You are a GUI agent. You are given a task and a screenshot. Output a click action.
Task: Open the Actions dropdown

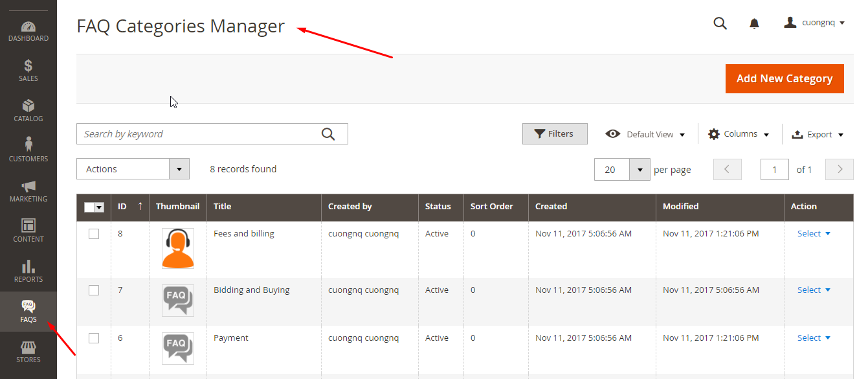133,169
